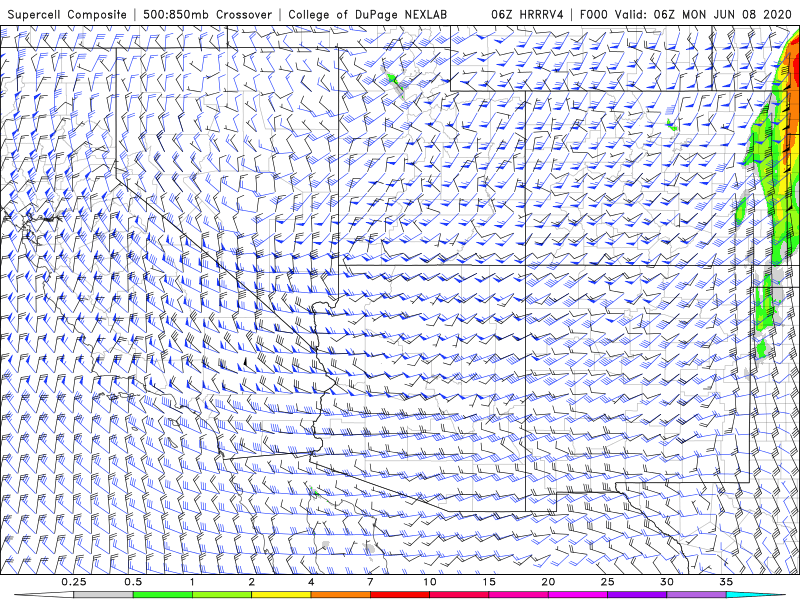
Task: Select the legend value 2
Action: point(252,582)
